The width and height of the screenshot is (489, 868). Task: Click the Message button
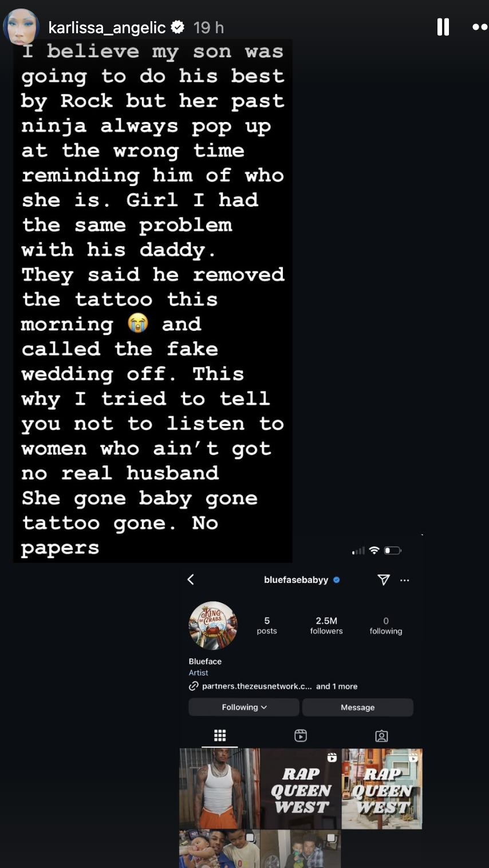pos(357,707)
